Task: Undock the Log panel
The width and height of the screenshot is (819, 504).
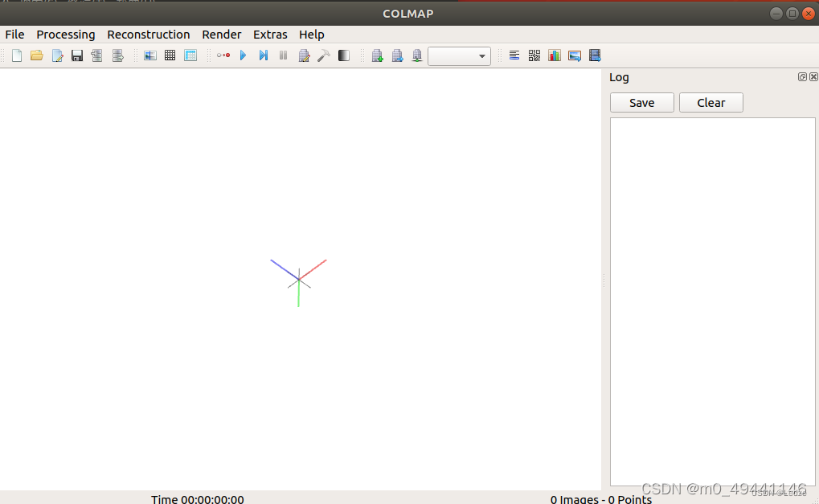Action: [801, 76]
